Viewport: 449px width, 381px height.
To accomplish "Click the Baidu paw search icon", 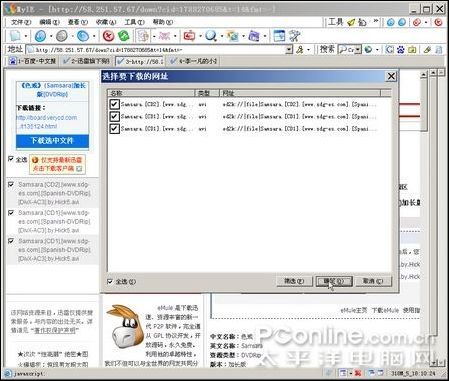I will click(401, 50).
